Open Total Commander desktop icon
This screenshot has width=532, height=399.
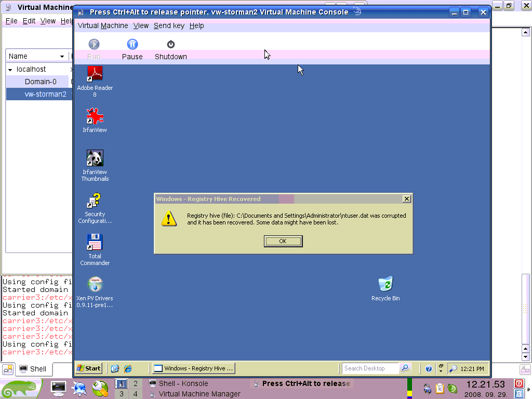tap(95, 243)
